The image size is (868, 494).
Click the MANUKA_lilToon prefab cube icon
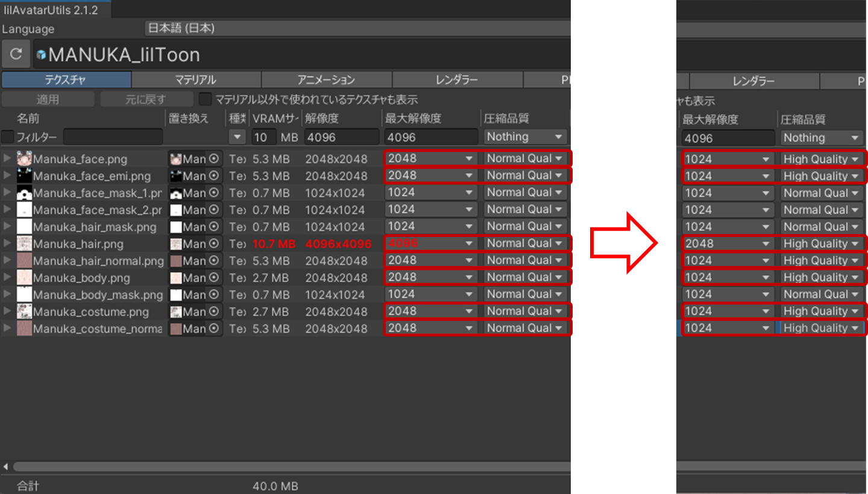[41, 55]
